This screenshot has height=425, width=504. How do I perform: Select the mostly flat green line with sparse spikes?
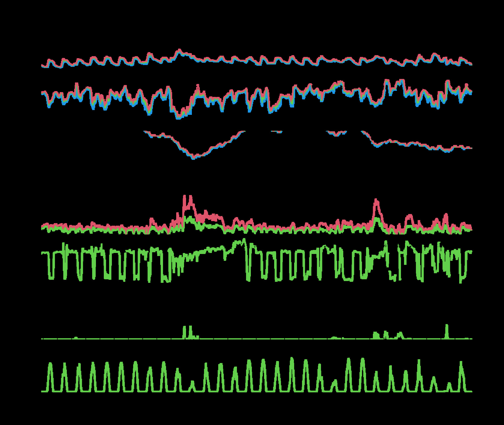[257, 332]
